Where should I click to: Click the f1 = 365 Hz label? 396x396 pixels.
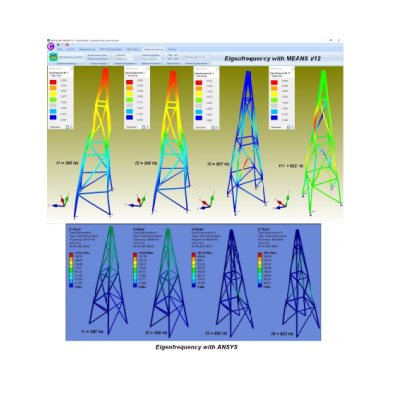coord(67,163)
